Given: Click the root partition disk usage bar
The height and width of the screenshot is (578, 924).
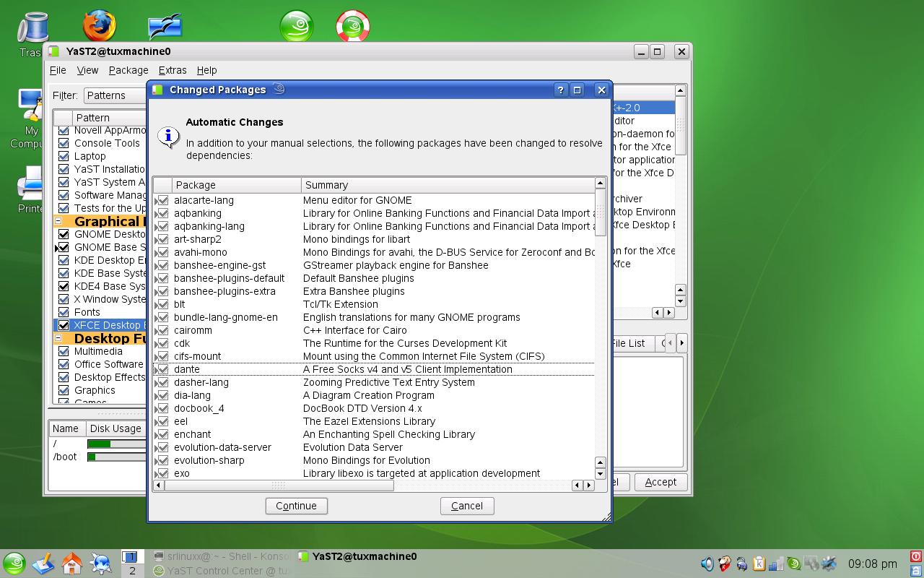Looking at the screenshot, I should click(x=117, y=444).
